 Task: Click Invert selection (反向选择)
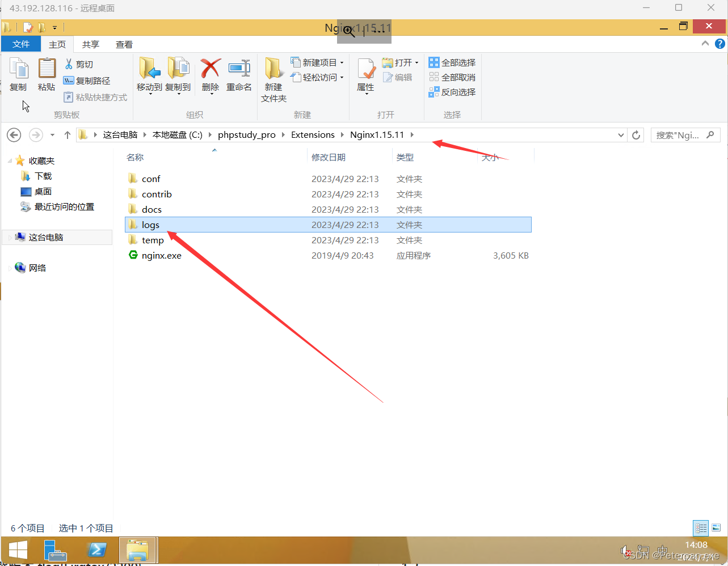pos(452,92)
